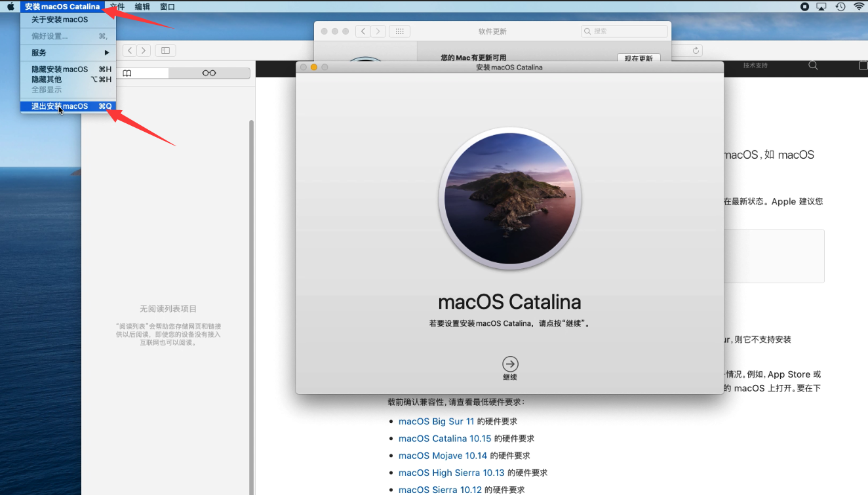868x495 pixels.
Task: Open the 窗口 menu
Action: pyautogui.click(x=167, y=7)
